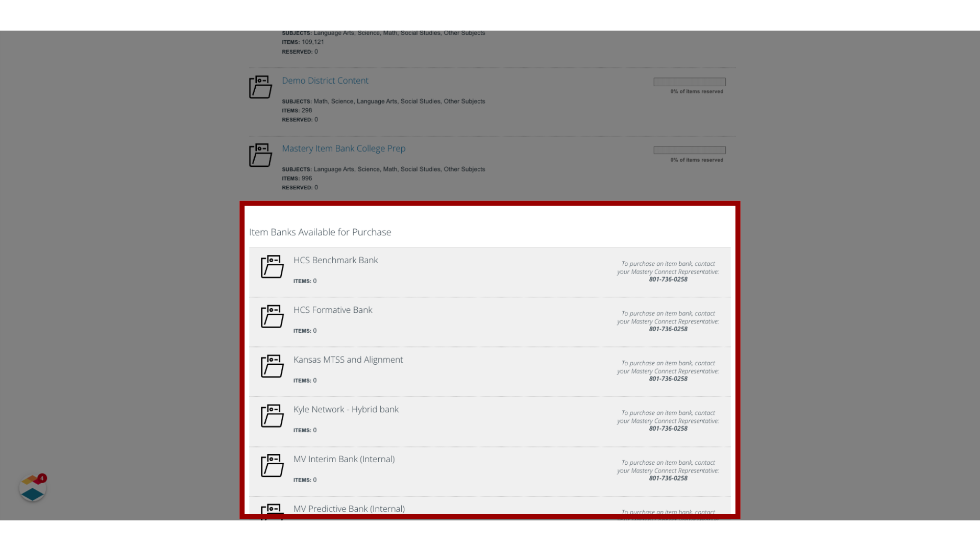Click Kansas MTSS and Alignment bank name

(x=348, y=359)
